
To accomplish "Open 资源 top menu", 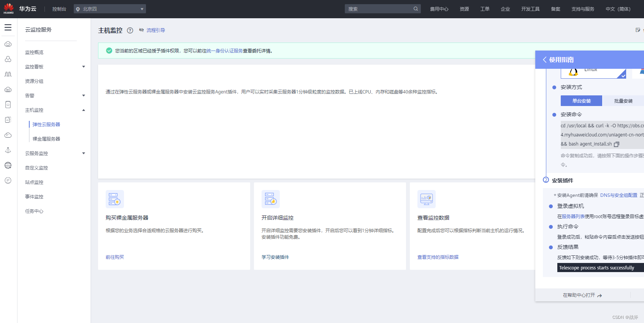I will pyautogui.click(x=464, y=9).
